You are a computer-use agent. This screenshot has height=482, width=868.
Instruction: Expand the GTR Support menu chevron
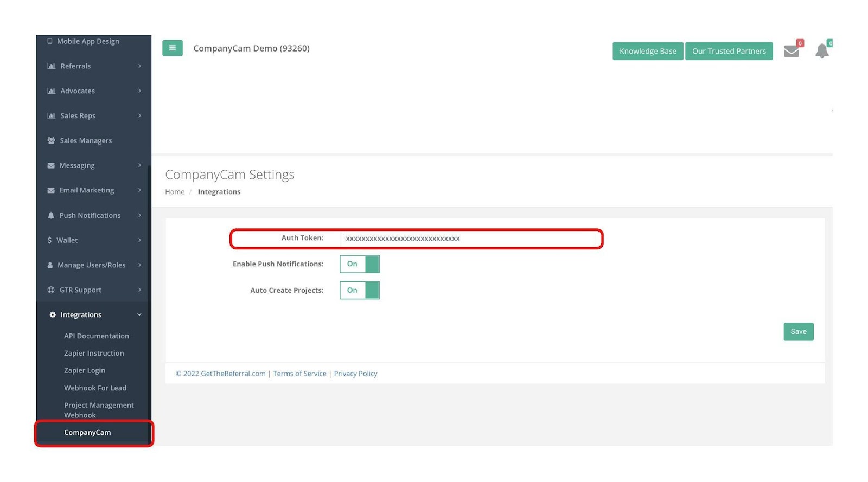[x=139, y=290]
